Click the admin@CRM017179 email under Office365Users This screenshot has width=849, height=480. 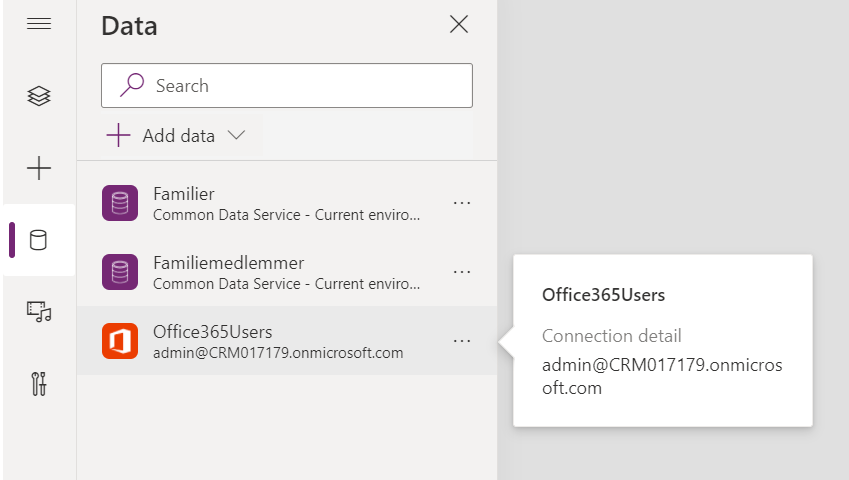pos(278,353)
